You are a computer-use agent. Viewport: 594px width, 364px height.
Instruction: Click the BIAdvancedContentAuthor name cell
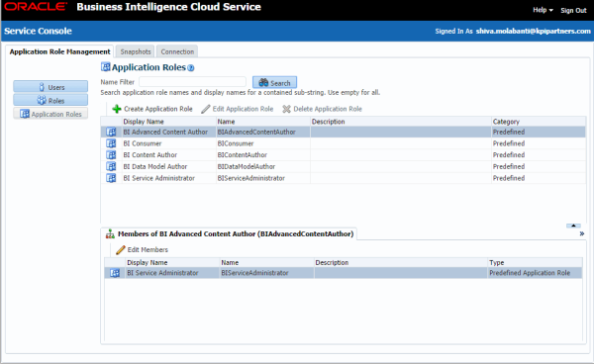pos(256,133)
